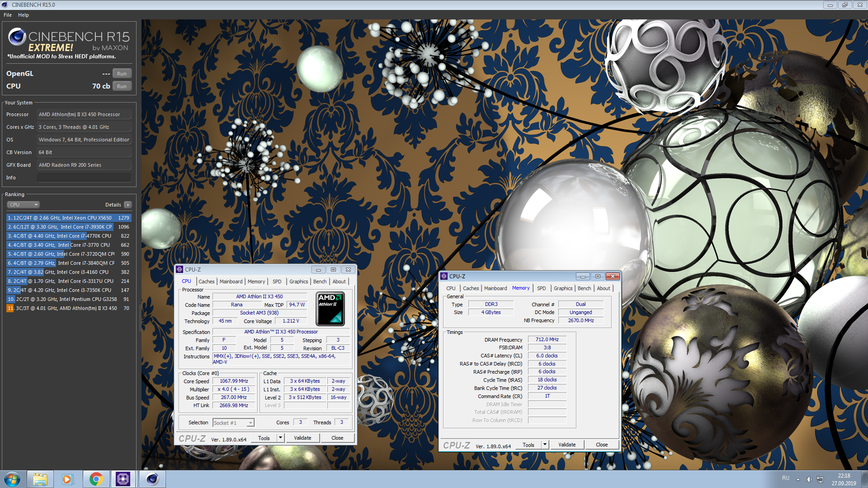Open the Help menu
This screenshot has height=488, width=868.
24,15
